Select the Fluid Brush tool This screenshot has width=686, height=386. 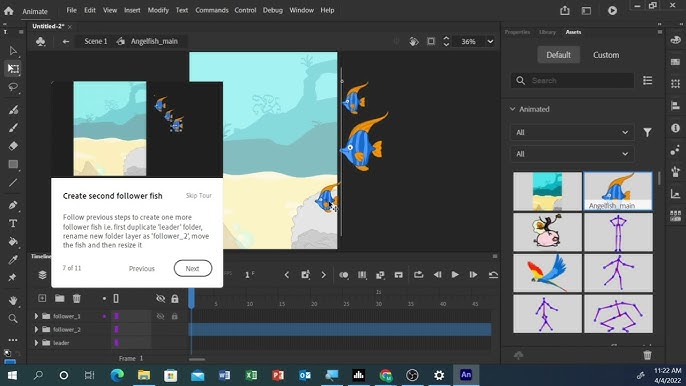pyautogui.click(x=13, y=109)
